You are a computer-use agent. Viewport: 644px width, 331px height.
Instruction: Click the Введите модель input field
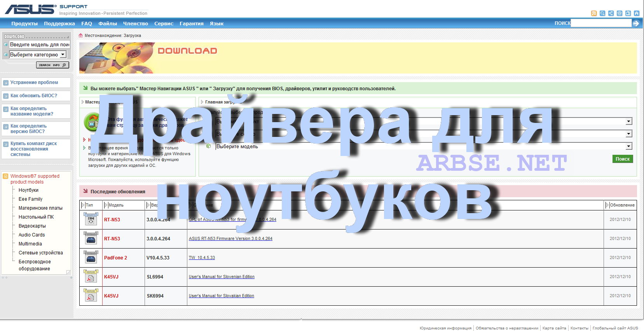point(39,44)
